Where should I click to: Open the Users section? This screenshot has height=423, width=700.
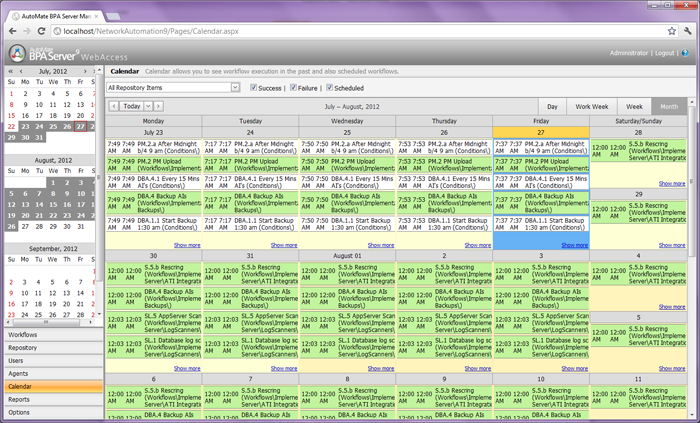pos(54,361)
